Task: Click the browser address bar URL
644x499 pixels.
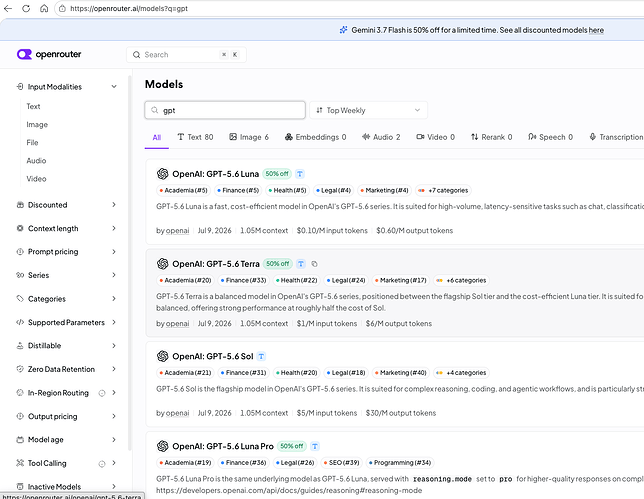Action: [129, 8]
